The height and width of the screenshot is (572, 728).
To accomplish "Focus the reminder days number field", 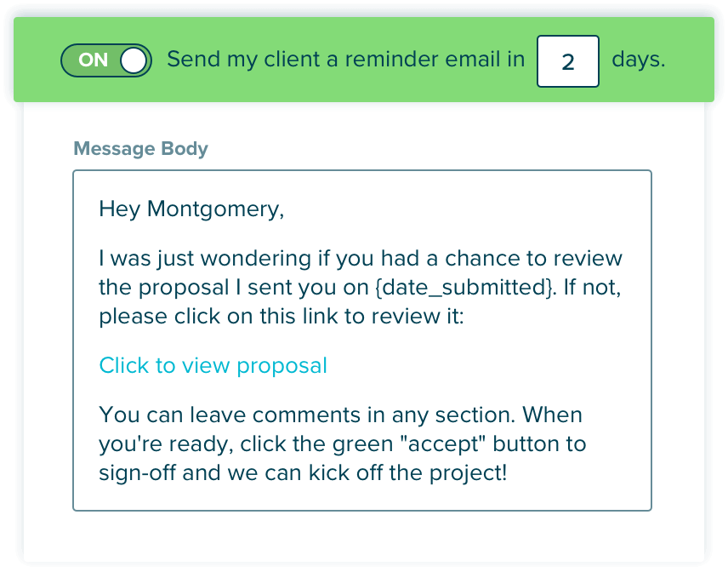I will 568,61.
